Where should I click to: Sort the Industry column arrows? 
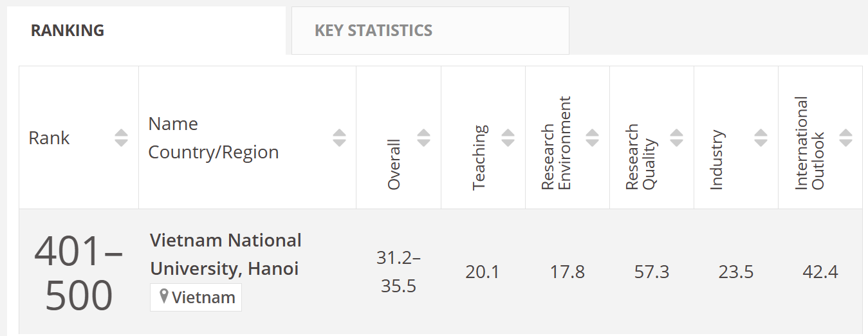click(x=761, y=138)
